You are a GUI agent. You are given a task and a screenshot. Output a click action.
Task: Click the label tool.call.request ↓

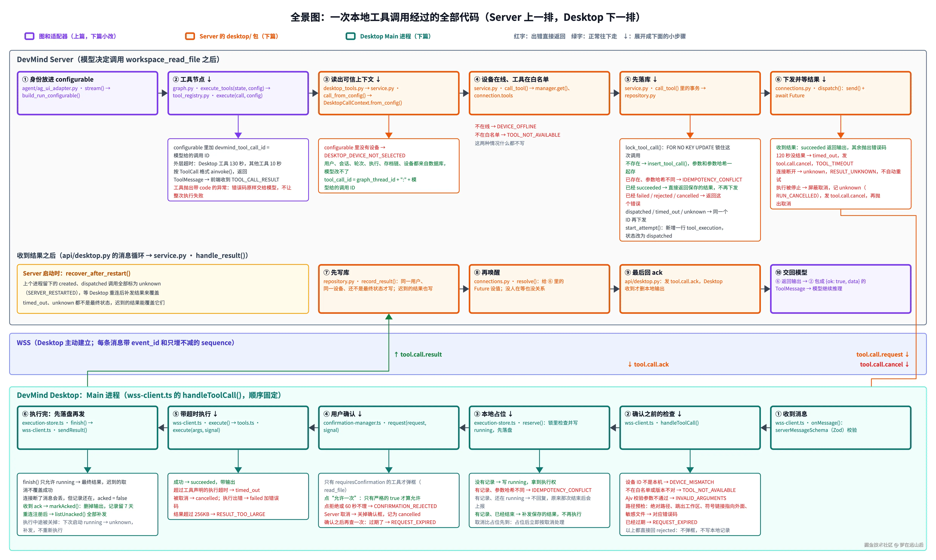click(x=882, y=354)
